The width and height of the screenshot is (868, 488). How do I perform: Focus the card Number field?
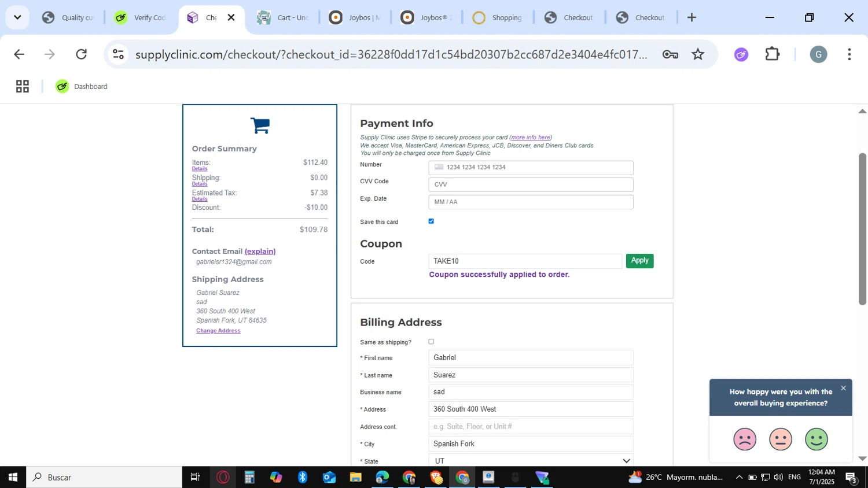point(531,168)
